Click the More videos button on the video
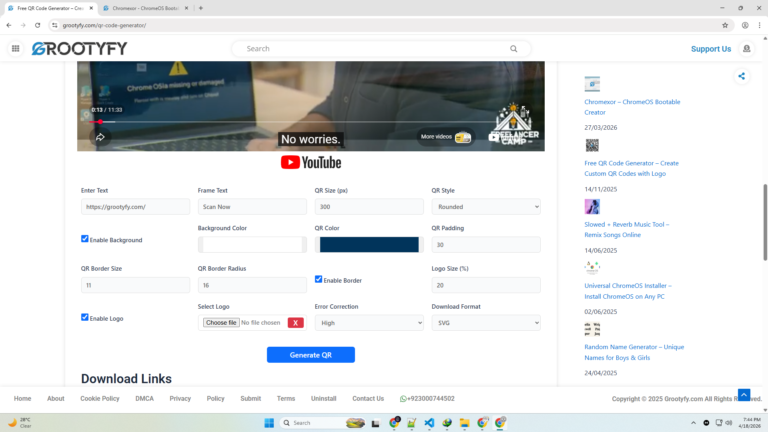The image size is (768, 432). click(x=445, y=137)
